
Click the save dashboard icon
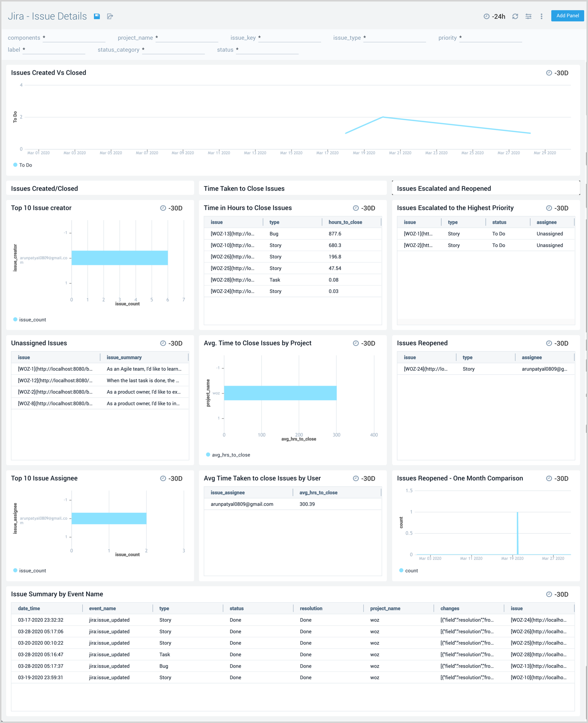click(97, 16)
